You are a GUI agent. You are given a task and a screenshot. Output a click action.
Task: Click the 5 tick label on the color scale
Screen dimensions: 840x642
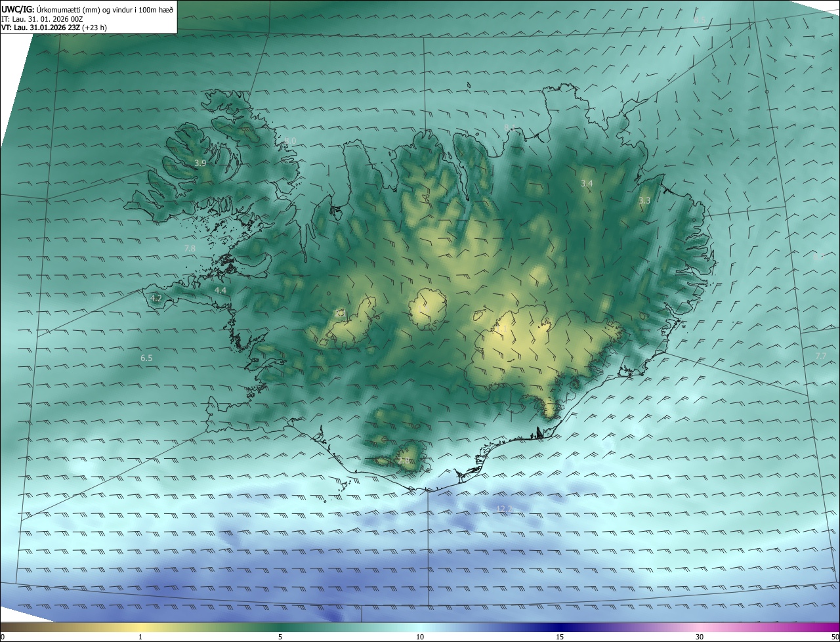[280, 637]
